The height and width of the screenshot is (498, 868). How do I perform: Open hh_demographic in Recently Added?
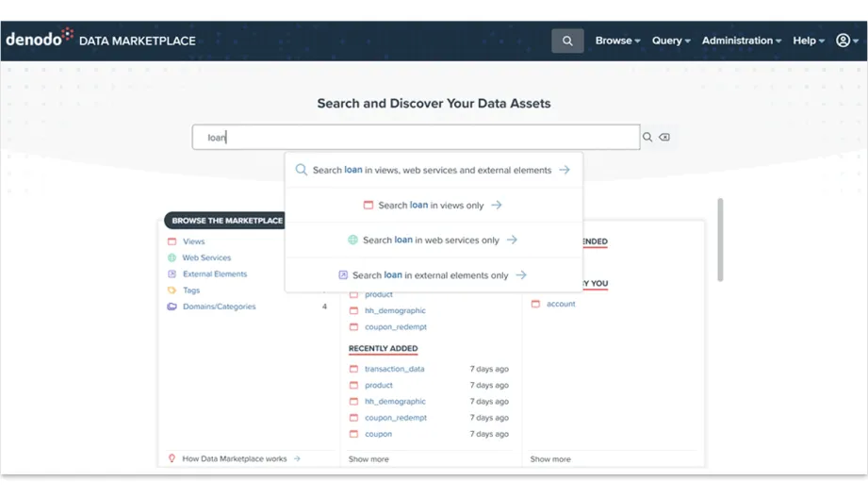point(395,401)
